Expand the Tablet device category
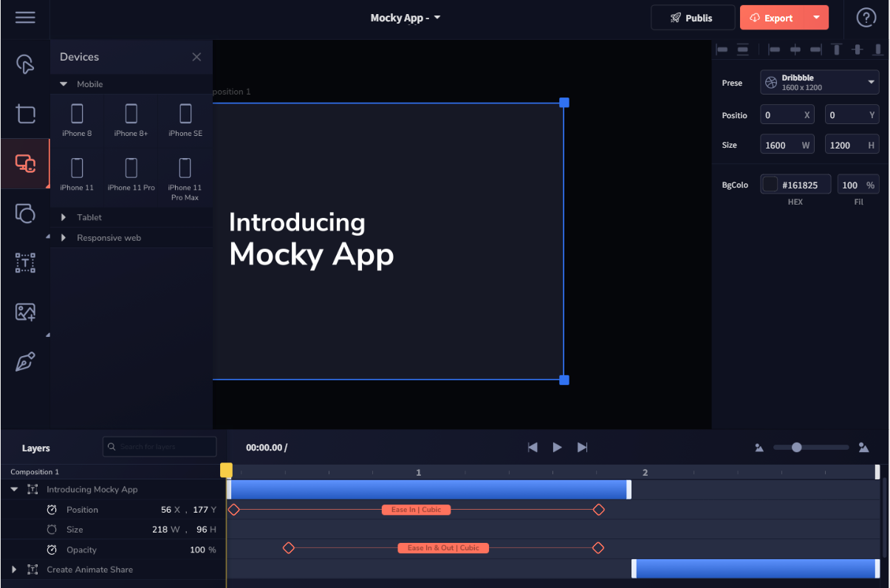 [x=64, y=217]
